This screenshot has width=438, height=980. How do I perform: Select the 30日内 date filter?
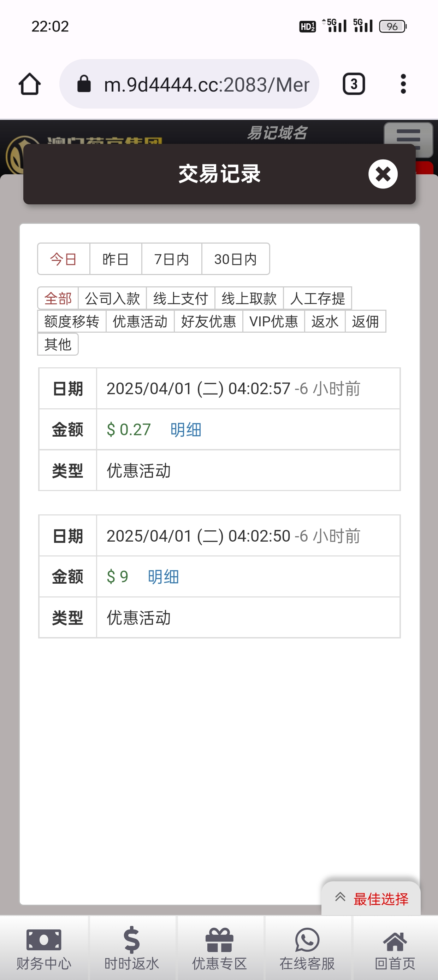point(235,259)
